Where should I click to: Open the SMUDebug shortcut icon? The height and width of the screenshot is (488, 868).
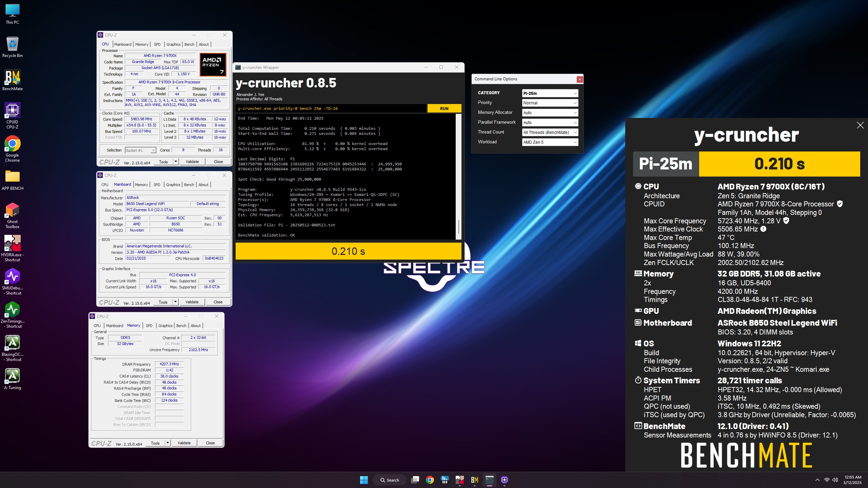[13, 282]
